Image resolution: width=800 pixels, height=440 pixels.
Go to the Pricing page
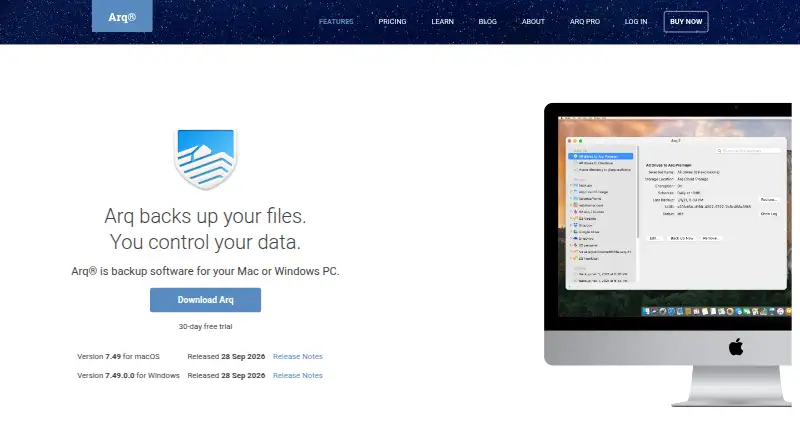tap(392, 21)
